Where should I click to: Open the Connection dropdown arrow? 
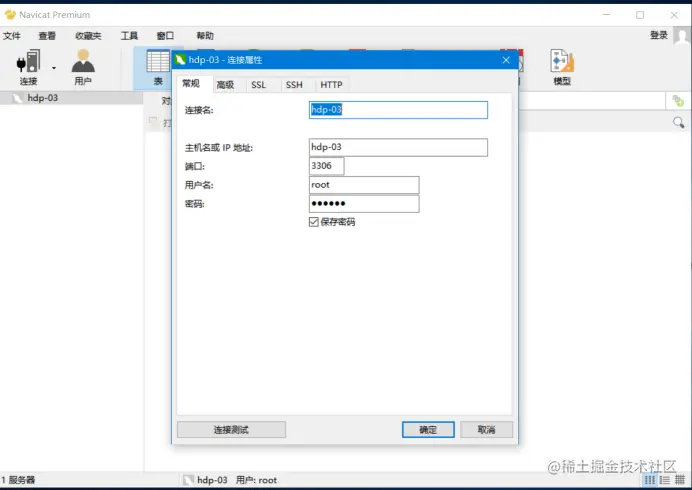click(54, 68)
